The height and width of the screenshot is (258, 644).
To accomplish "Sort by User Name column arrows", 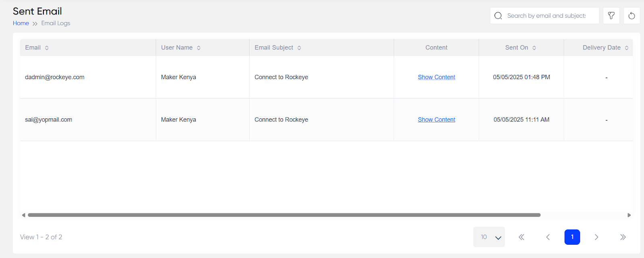I will [x=199, y=48].
